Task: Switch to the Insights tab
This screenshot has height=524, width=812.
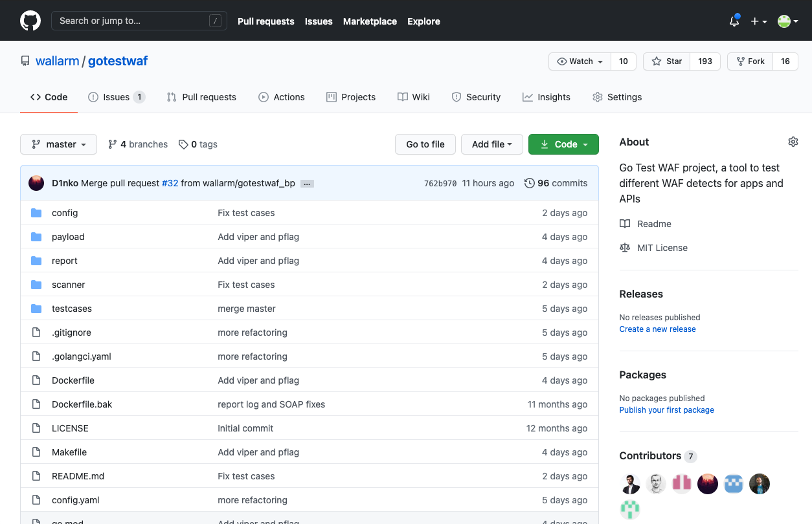Action: [547, 97]
